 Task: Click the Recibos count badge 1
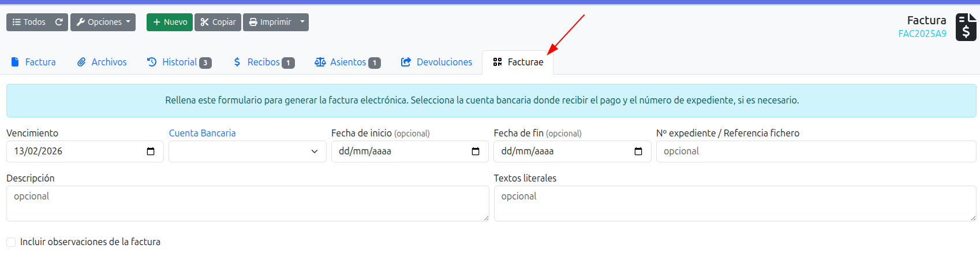coord(288,62)
